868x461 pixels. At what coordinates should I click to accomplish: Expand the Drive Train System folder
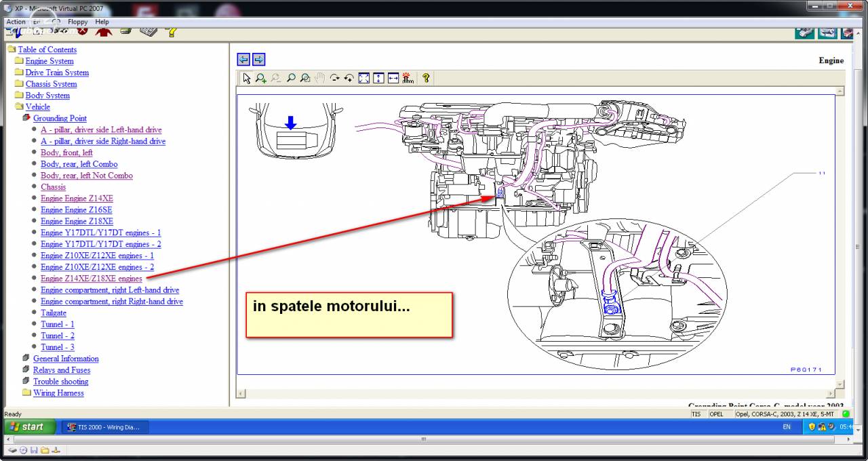click(x=57, y=73)
